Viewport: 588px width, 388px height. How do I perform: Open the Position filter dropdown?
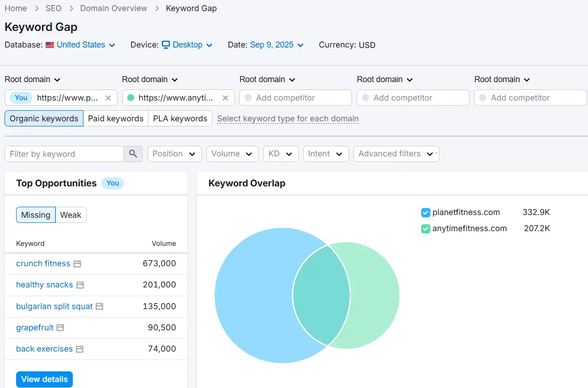point(174,154)
